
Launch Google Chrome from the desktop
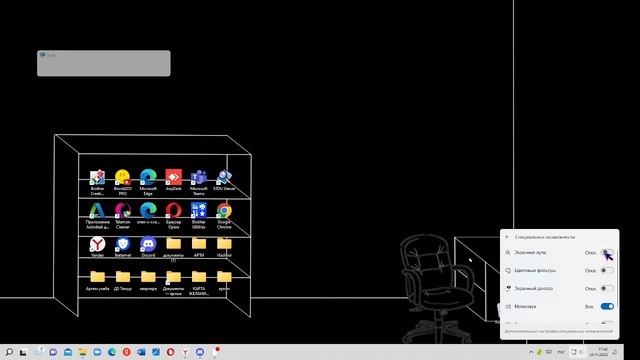tap(224, 216)
